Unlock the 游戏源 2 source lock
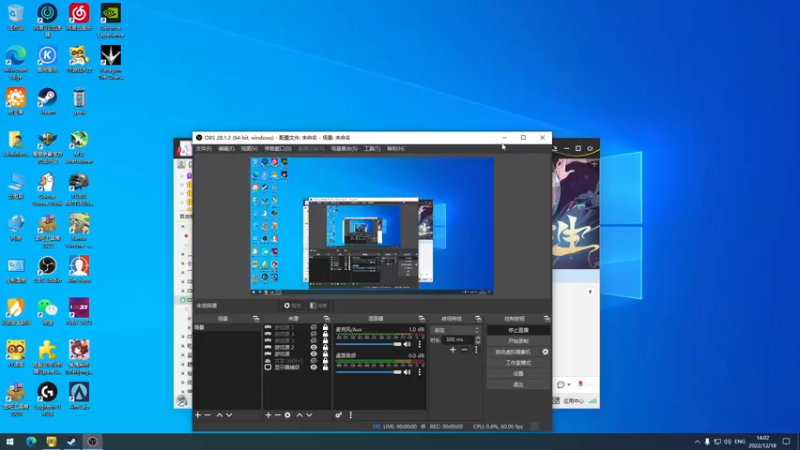Image resolution: width=800 pixels, height=450 pixels. click(x=326, y=347)
